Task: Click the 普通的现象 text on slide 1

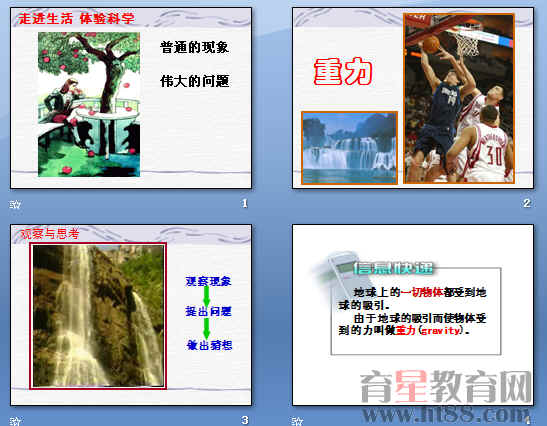Action: 194,47
